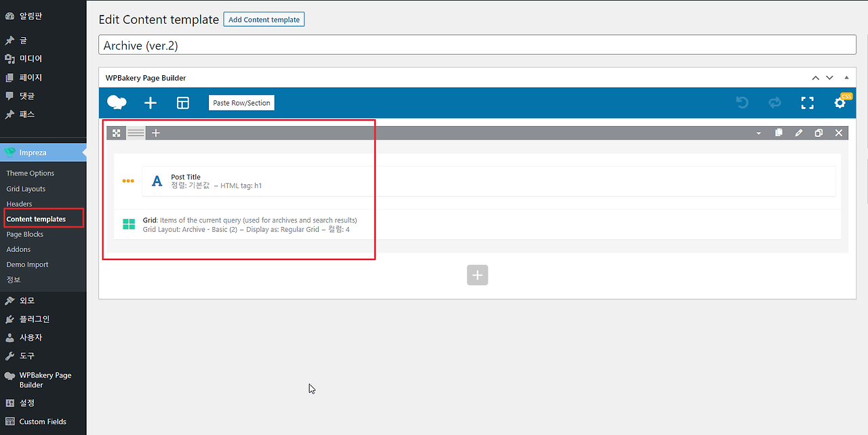Delete the row with X icon

point(839,133)
